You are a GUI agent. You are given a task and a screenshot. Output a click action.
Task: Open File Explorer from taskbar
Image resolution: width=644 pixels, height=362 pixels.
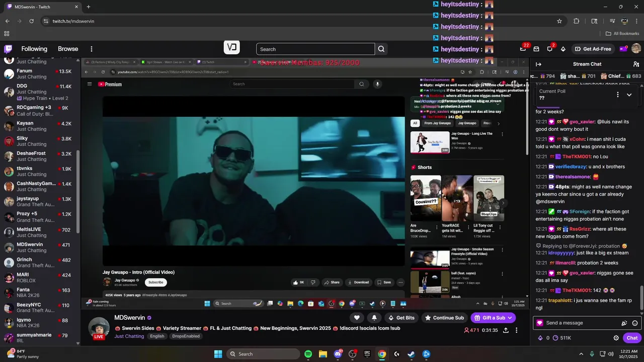[x=323, y=354]
